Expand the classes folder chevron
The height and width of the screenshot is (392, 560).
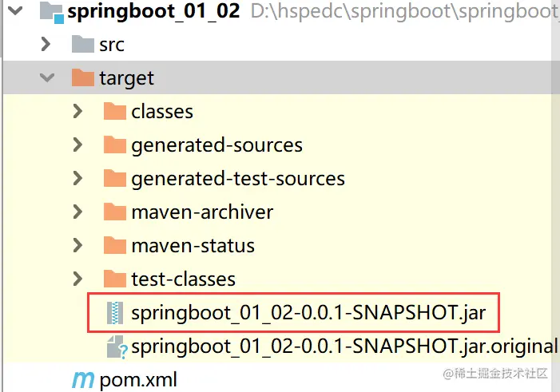[77, 111]
